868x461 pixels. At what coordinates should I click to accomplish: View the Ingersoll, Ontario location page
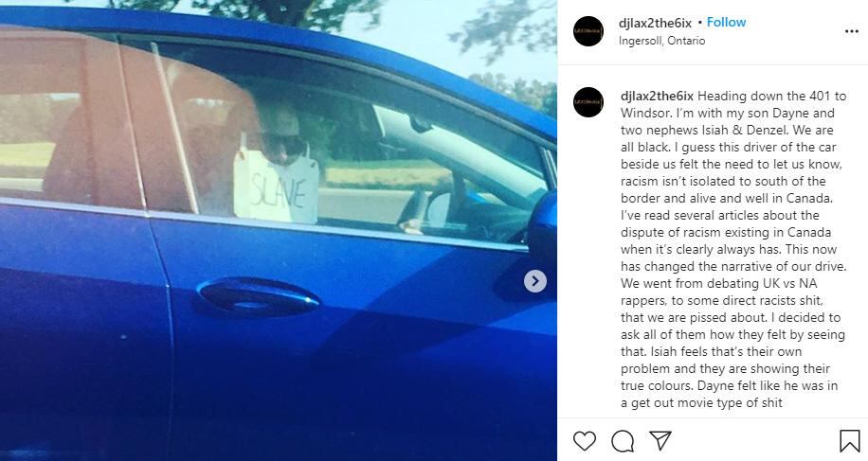[x=662, y=41]
